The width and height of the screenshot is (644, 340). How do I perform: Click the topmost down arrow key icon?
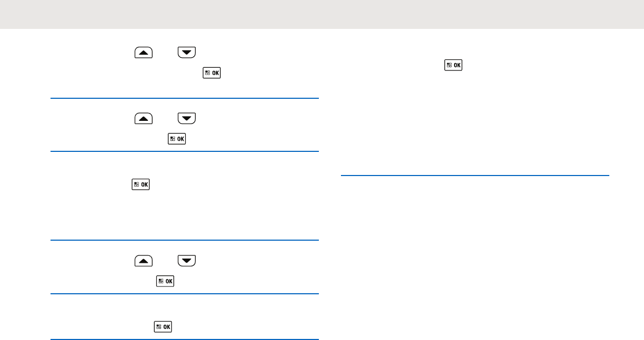pyautogui.click(x=187, y=52)
